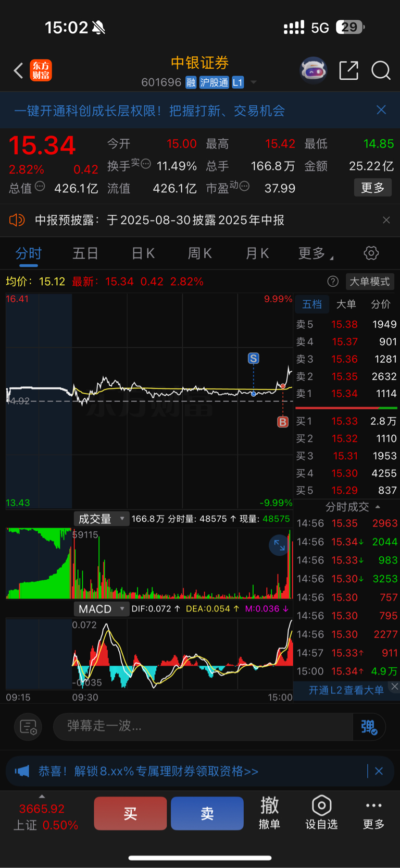400x868 pixels.
Task: Toggle 大单模式 button
Action: (x=370, y=282)
